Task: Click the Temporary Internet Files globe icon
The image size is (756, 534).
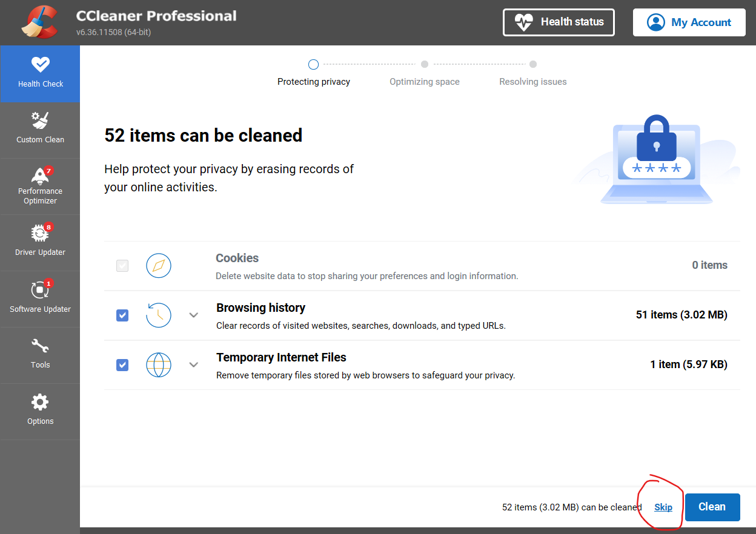Action: coord(159,364)
